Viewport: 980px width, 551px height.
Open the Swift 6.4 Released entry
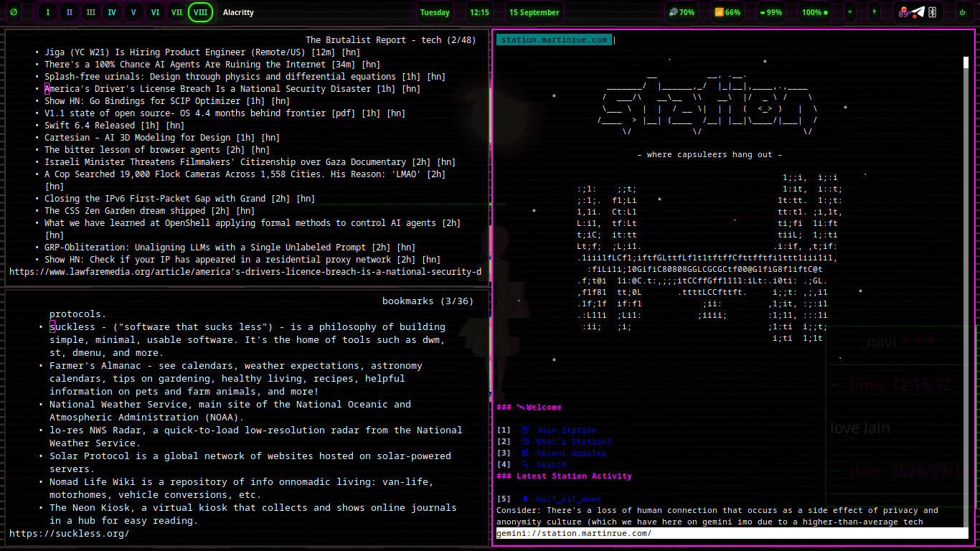(x=114, y=126)
